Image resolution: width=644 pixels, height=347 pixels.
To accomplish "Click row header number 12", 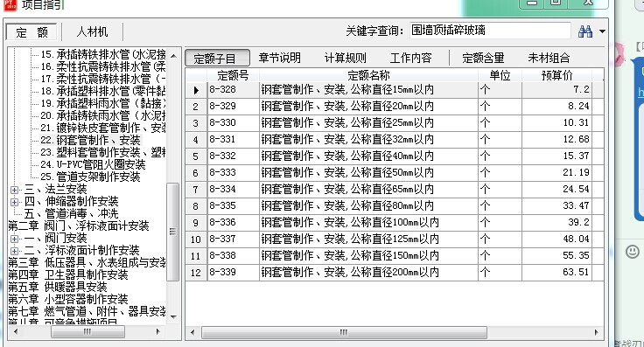I will (x=196, y=273).
